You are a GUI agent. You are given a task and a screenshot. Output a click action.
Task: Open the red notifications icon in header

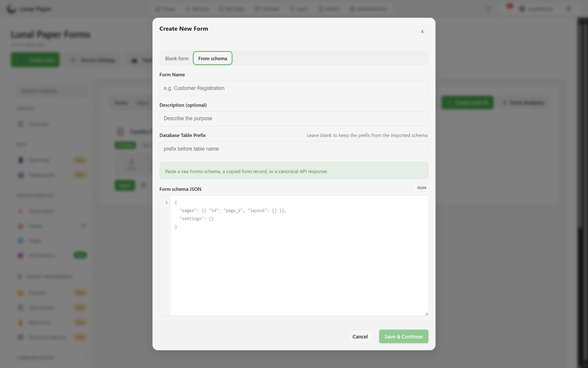pyautogui.click(x=509, y=6)
